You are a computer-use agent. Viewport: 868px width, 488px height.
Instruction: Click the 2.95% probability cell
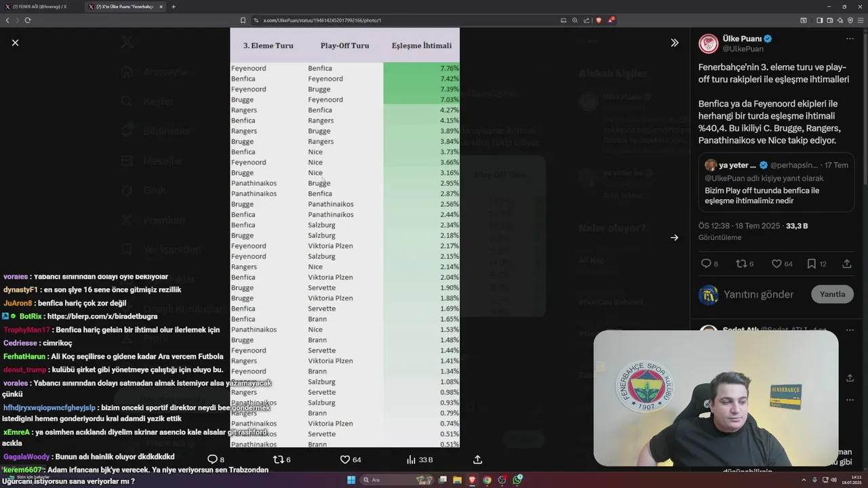tap(421, 183)
